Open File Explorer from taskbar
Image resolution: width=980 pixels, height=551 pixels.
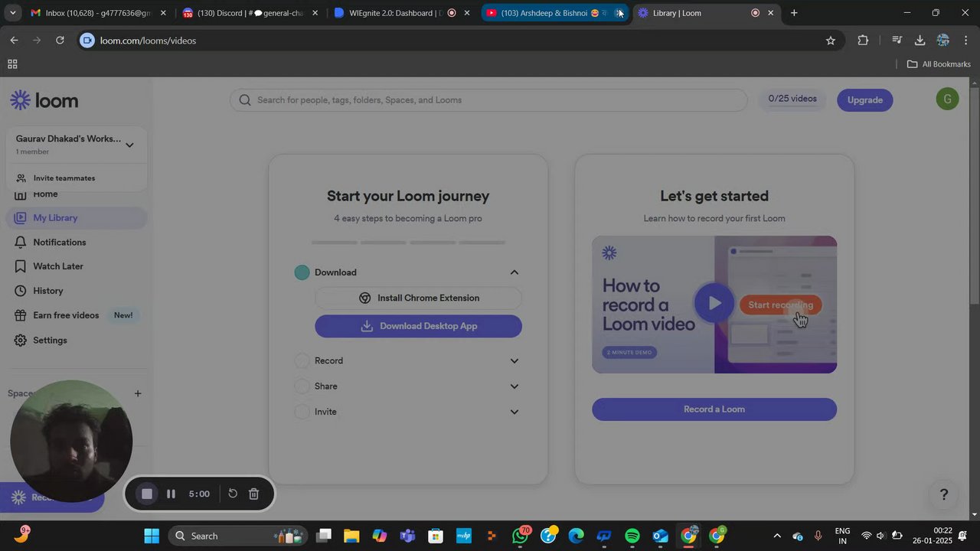click(x=351, y=536)
